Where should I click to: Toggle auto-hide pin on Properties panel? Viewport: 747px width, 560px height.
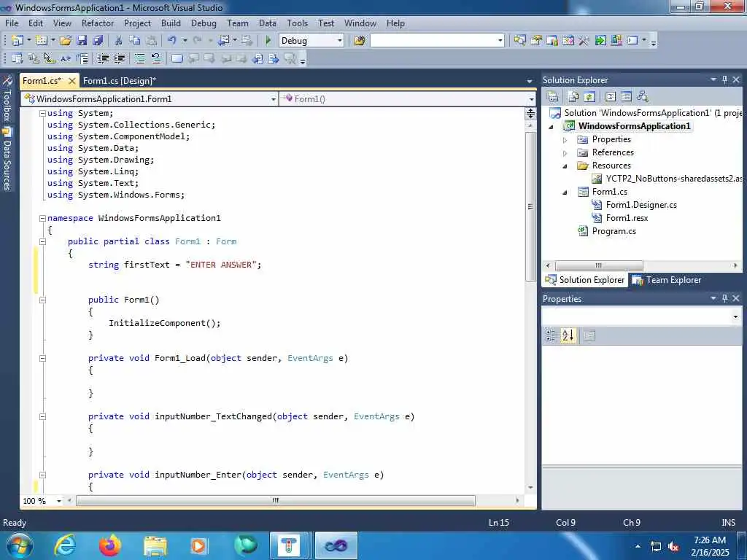(x=724, y=298)
